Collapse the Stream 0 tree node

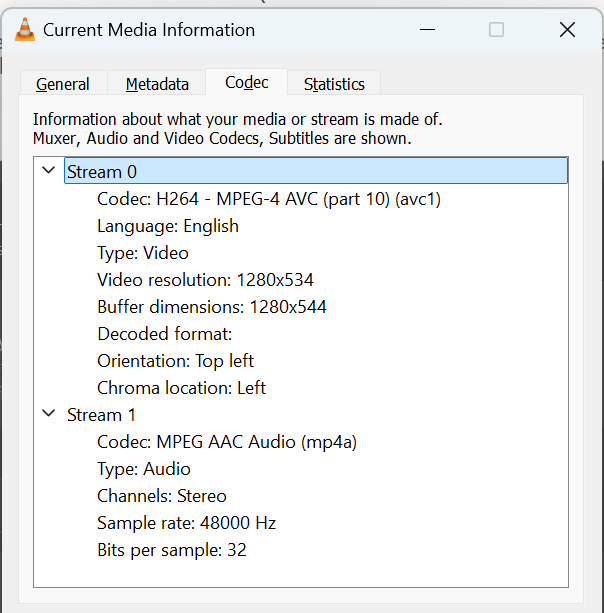tap(48, 171)
